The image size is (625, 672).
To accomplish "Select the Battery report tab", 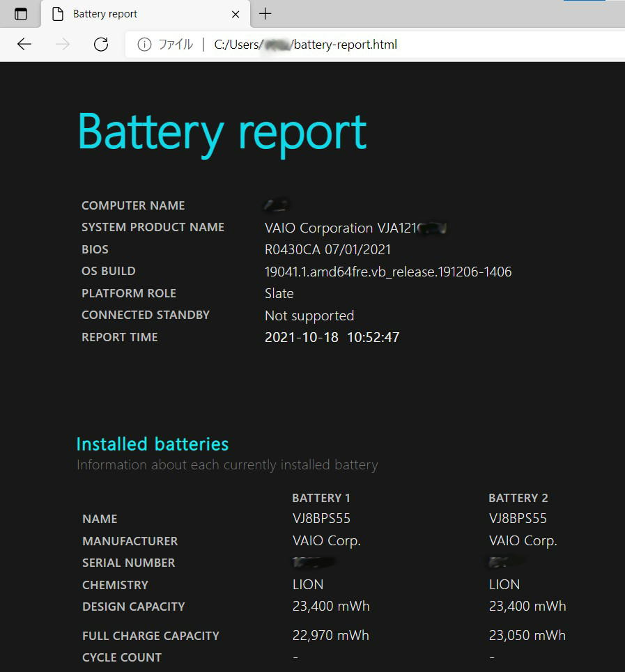I will 146,14.
